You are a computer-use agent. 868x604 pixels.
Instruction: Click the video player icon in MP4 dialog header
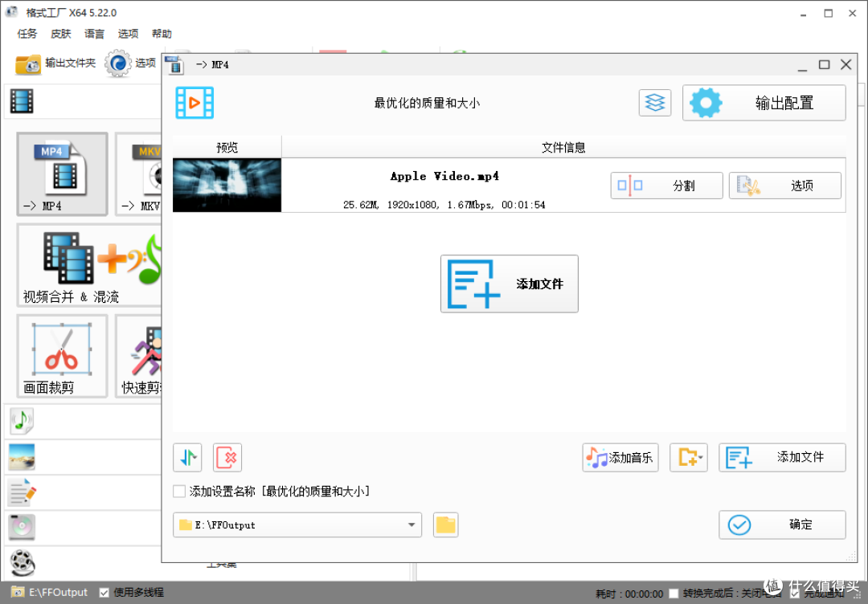[194, 103]
